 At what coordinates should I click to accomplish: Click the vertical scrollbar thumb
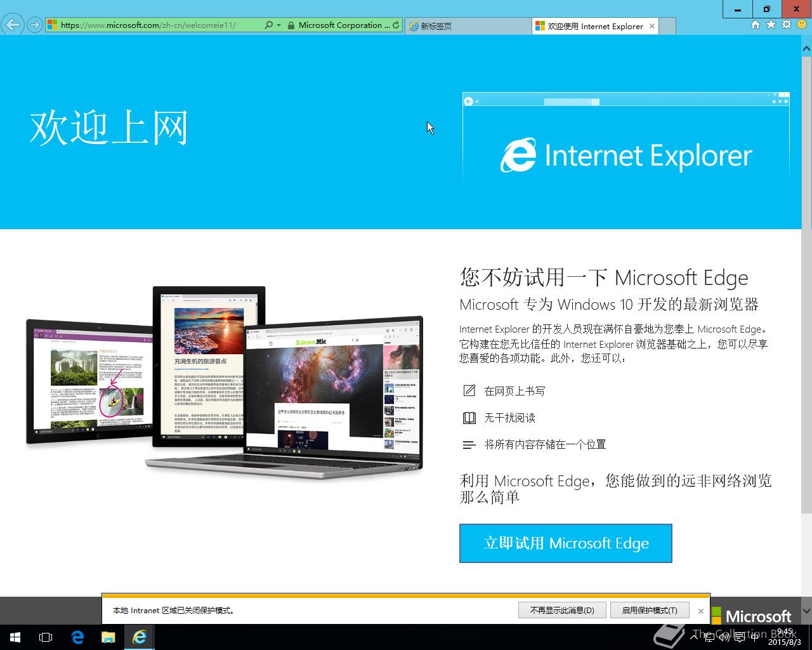pos(806,284)
